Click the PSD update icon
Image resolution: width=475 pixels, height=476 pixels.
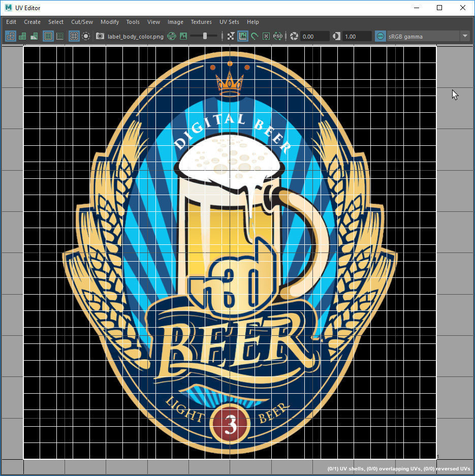[277, 37]
